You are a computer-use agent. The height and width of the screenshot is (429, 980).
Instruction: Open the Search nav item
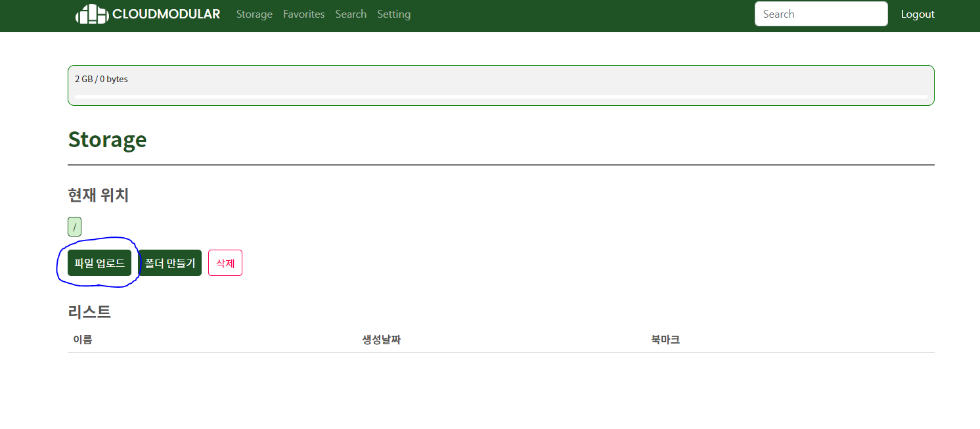pos(351,14)
